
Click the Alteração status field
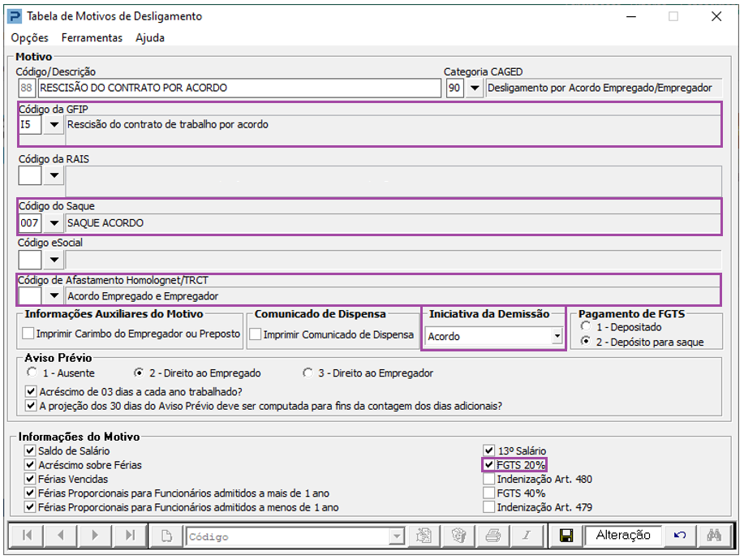tap(623, 536)
